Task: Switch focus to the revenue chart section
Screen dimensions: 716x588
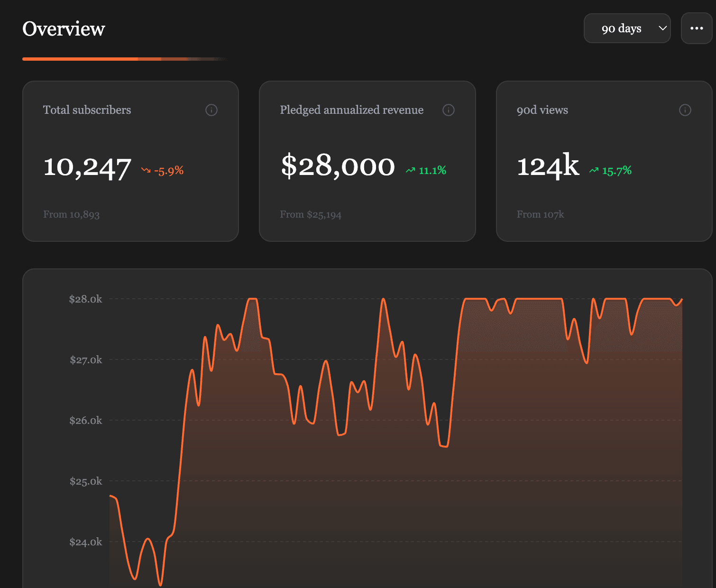Action: [x=367, y=427]
